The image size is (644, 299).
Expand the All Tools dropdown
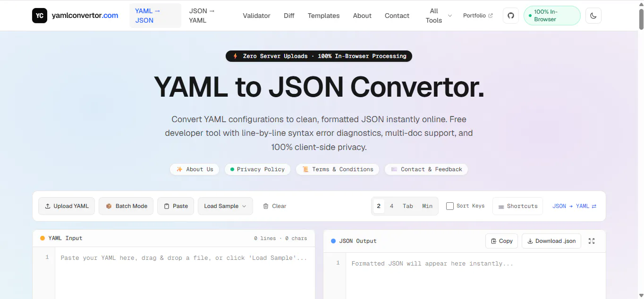pyautogui.click(x=438, y=16)
